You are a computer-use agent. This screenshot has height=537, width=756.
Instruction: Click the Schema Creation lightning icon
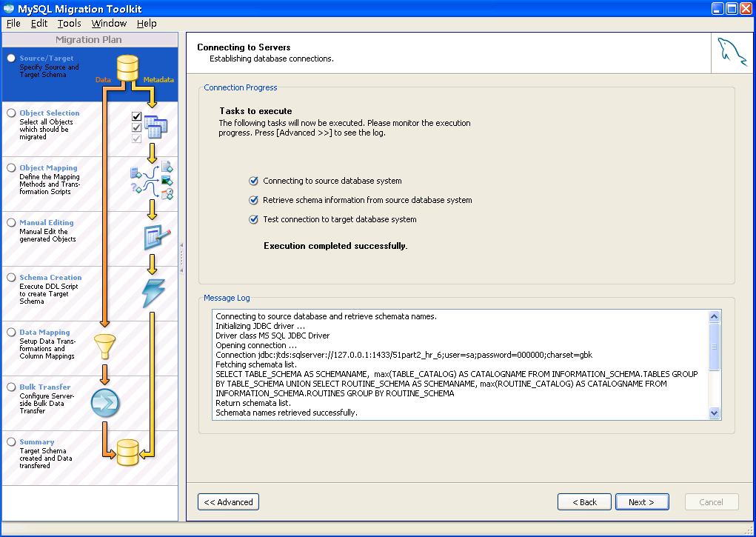click(x=154, y=293)
